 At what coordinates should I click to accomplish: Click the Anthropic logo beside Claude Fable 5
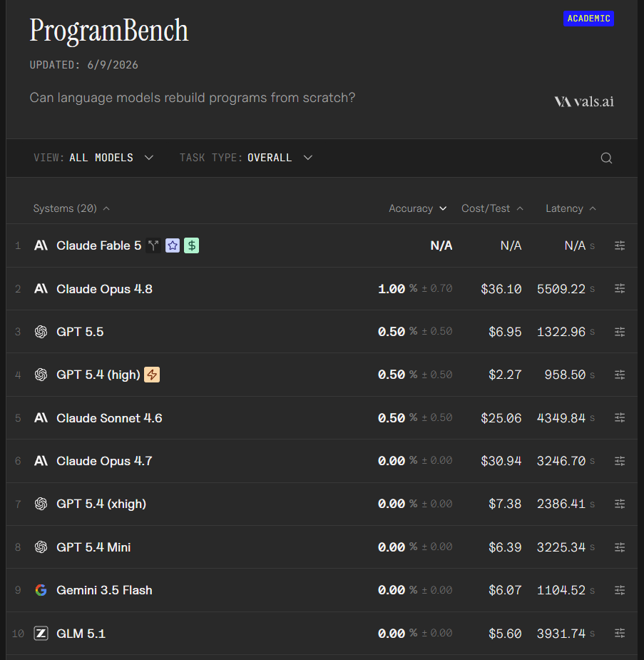(41, 245)
